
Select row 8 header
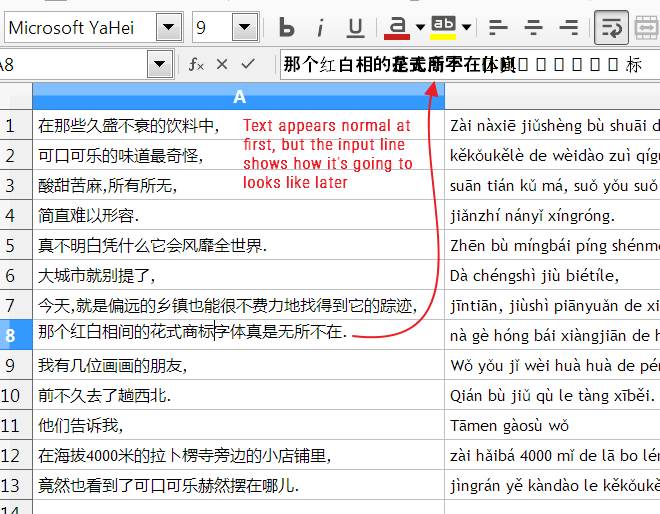coord(16,335)
